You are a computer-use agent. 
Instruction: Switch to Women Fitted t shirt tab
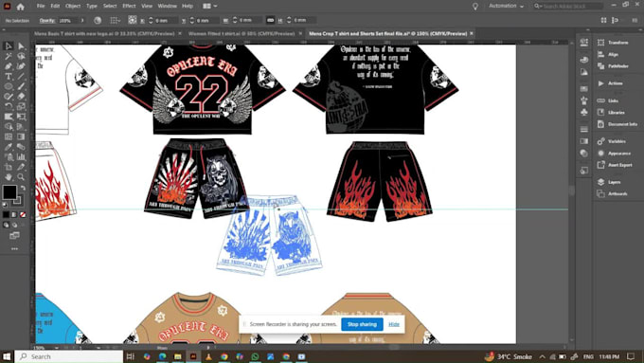[x=241, y=33]
